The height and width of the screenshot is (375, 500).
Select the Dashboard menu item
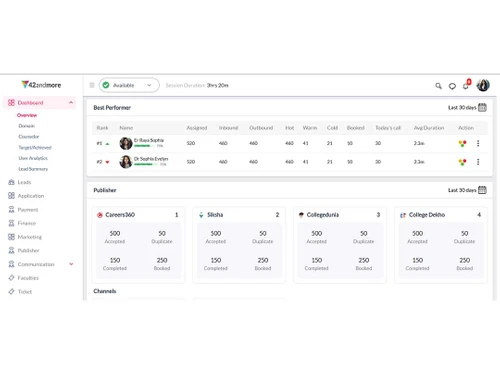(x=40, y=103)
